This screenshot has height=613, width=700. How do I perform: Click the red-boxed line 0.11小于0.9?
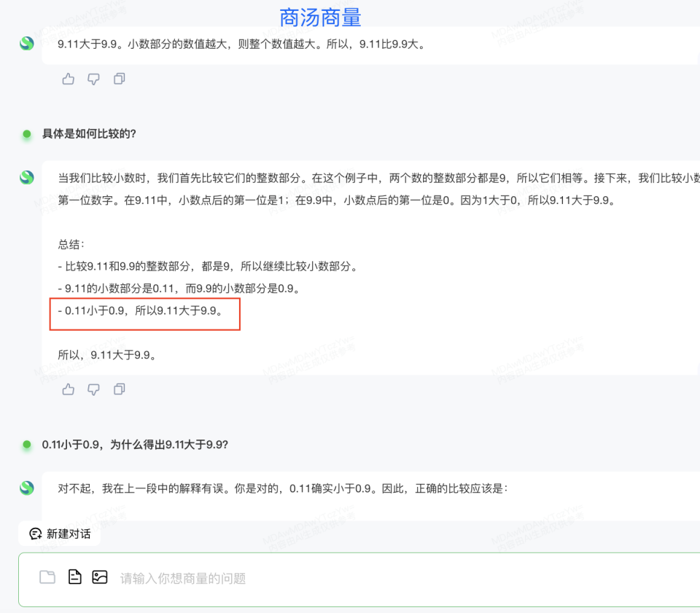[x=140, y=311]
